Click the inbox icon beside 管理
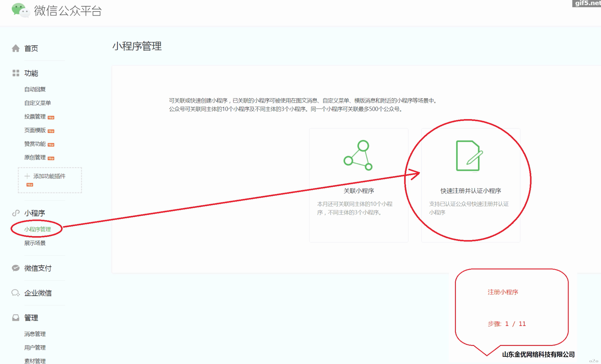Viewport: 601px width, 364px height. pyautogui.click(x=16, y=318)
